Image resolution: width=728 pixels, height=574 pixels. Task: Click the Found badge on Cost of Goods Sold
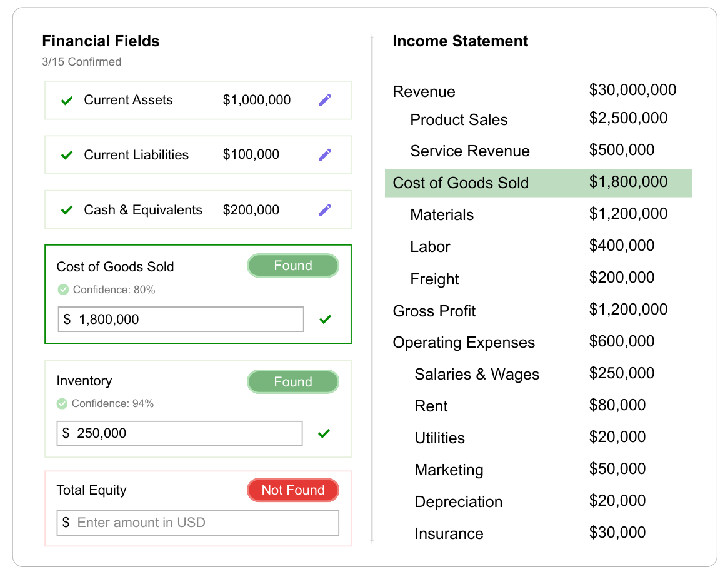point(293,266)
